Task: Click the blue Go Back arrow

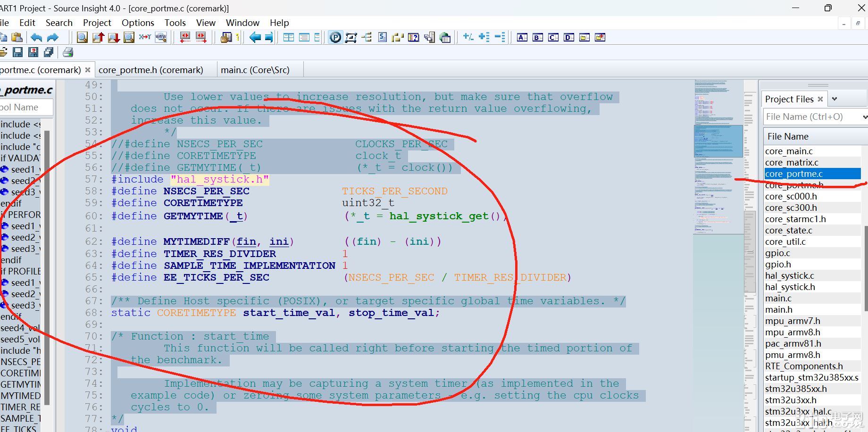Action: point(255,37)
